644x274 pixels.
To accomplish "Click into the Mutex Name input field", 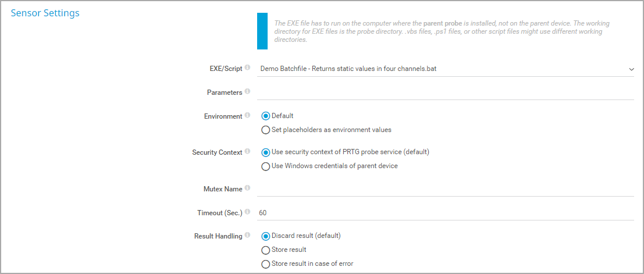I will [x=446, y=189].
